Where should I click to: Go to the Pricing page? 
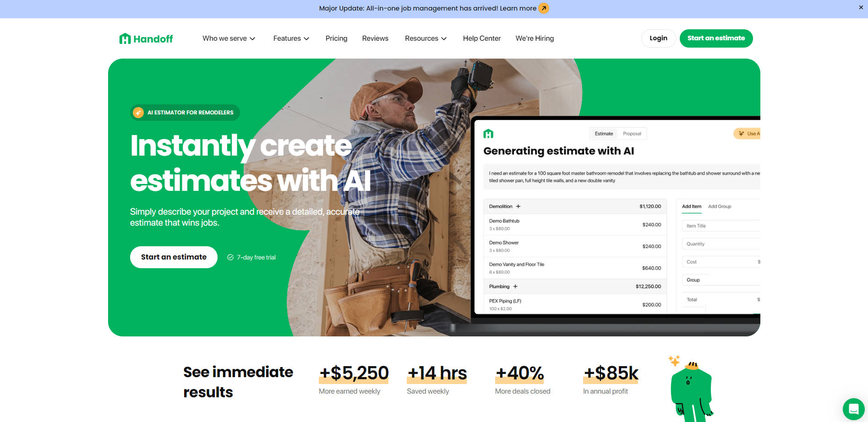tap(336, 38)
